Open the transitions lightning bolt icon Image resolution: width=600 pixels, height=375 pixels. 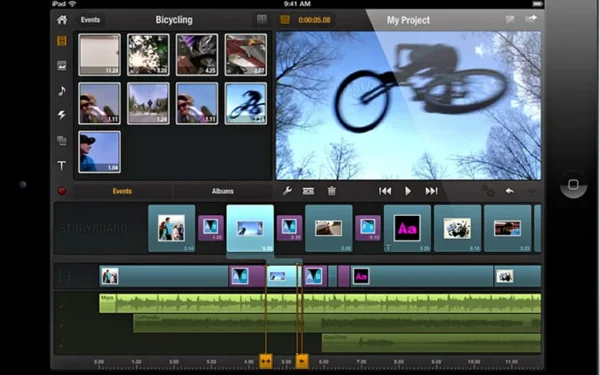pos(62,115)
